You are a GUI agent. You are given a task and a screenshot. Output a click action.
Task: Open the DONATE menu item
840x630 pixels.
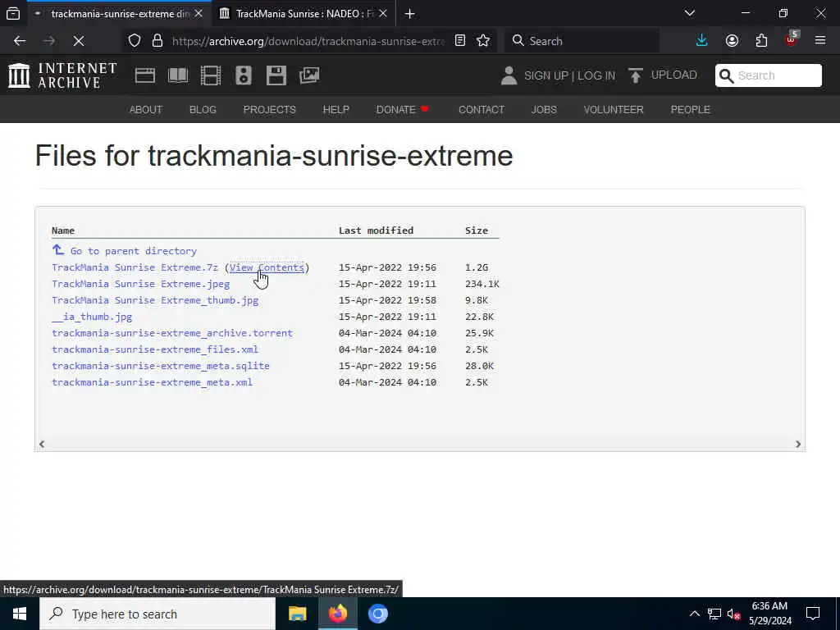click(402, 109)
